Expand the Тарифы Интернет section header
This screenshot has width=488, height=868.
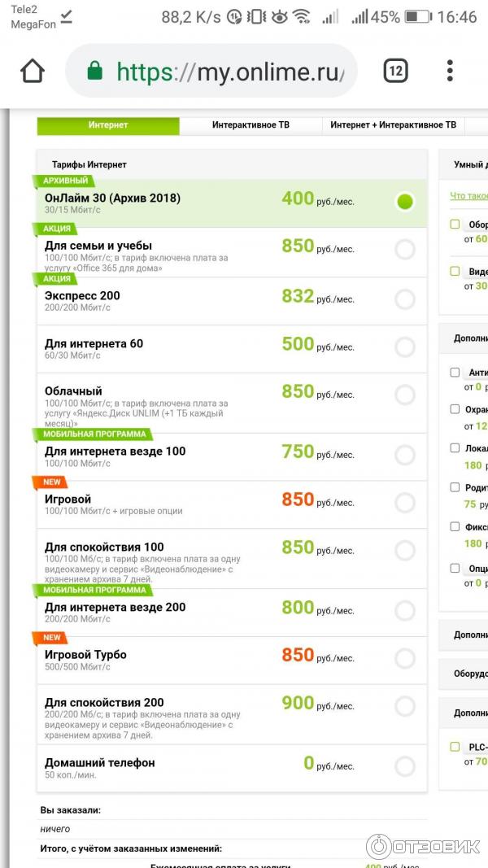pos(89,164)
